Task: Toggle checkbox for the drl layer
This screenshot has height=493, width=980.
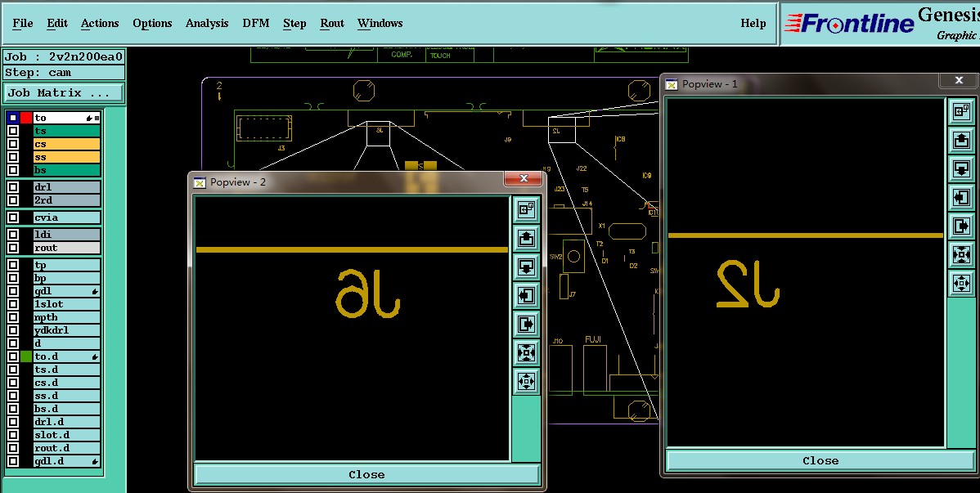Action: click(13, 187)
